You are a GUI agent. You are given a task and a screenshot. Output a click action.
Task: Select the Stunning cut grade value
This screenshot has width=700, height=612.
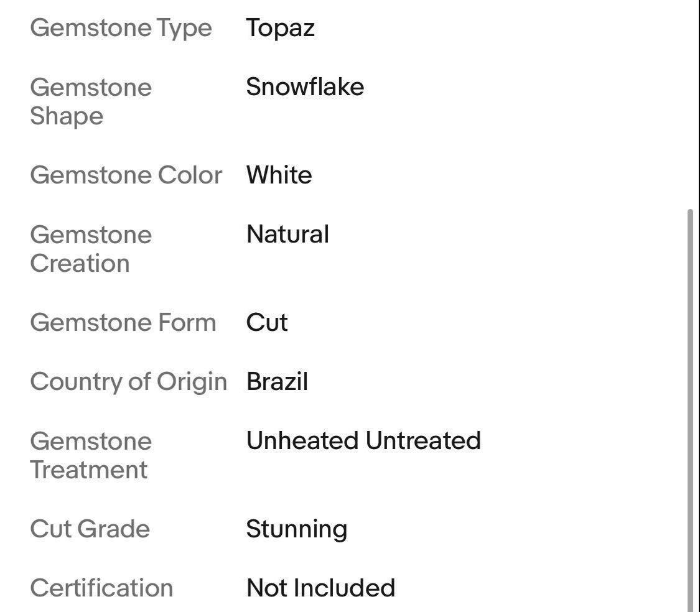pyautogui.click(x=296, y=529)
